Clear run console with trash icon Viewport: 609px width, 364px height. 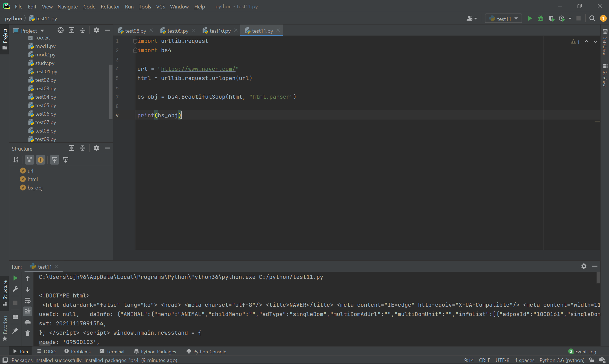point(28,333)
